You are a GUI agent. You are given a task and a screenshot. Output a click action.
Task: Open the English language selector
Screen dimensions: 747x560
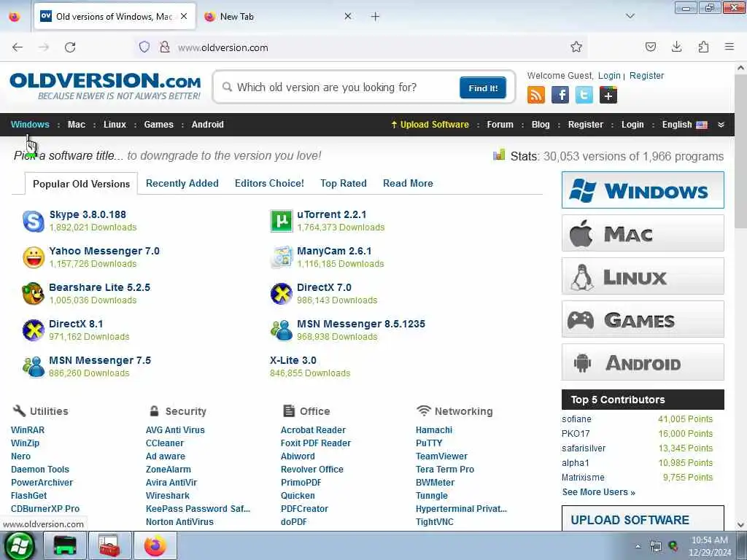point(684,125)
